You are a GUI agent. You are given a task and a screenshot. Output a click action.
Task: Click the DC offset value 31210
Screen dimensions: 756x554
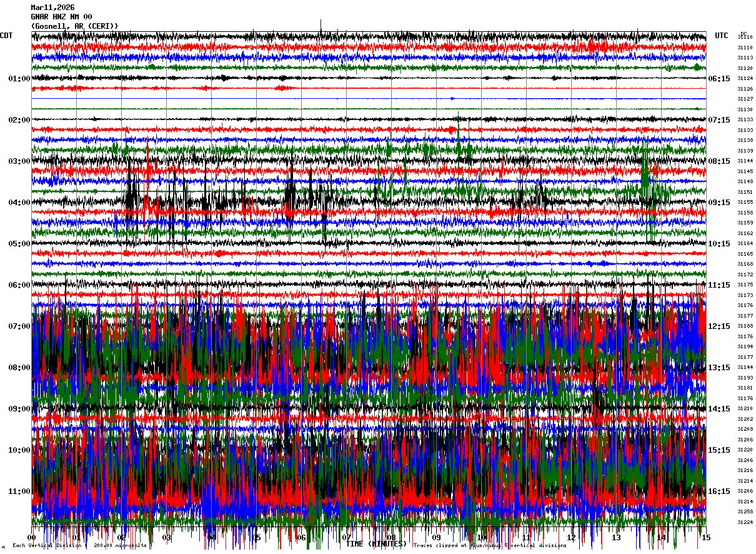745,408
